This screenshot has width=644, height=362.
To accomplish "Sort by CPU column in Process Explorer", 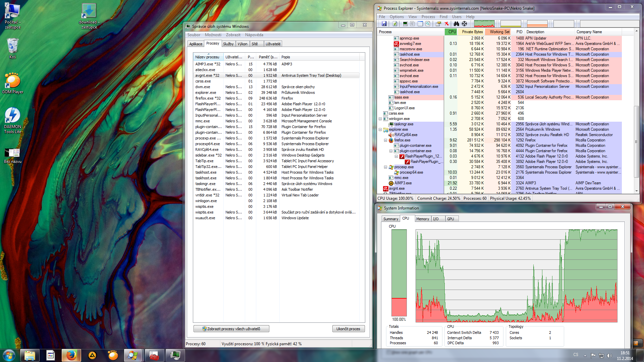I will pos(452,32).
